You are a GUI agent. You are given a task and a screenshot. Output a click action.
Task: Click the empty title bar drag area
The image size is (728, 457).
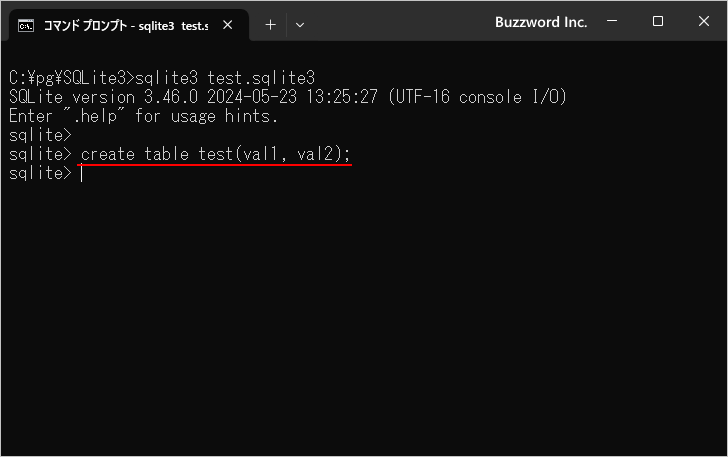pyautogui.click(x=400, y=22)
